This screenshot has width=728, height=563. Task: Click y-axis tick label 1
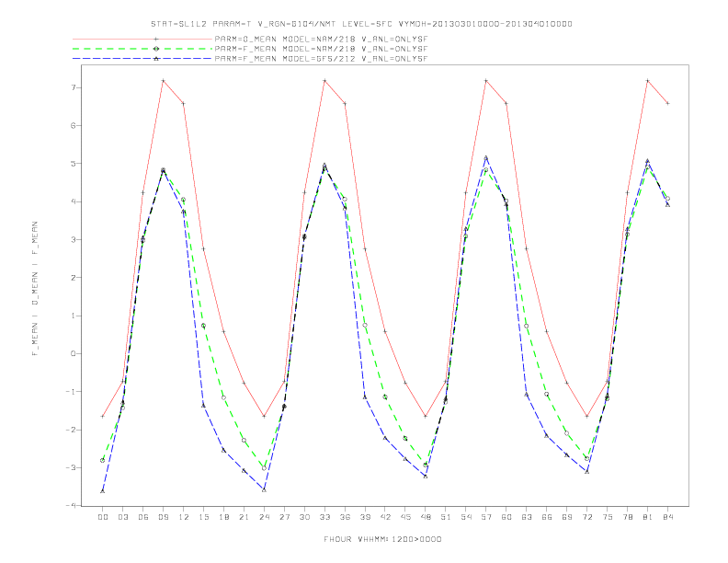point(73,316)
